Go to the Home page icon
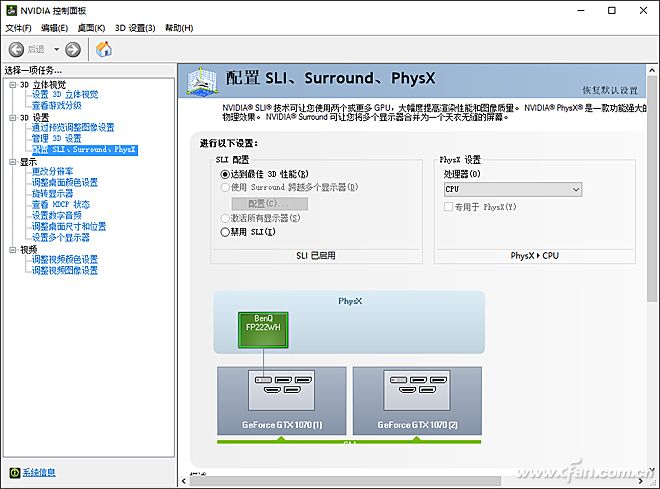This screenshot has height=489, width=660. (x=104, y=49)
